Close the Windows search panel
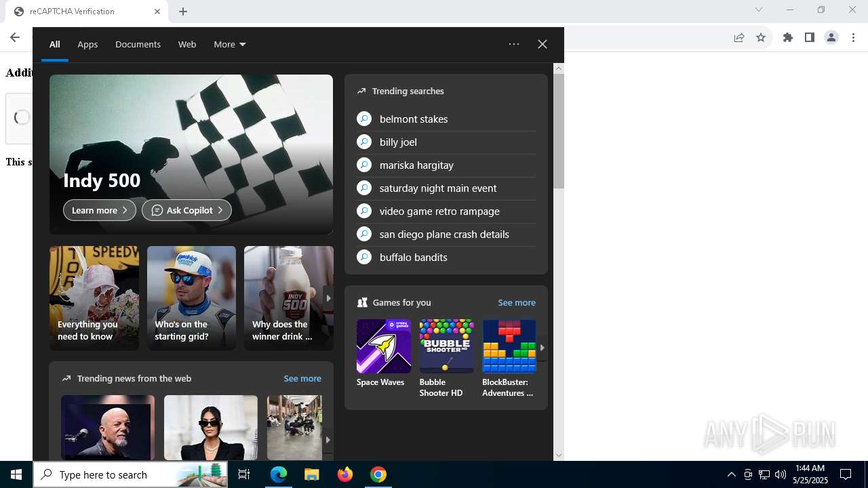This screenshot has width=868, height=488. [x=542, y=44]
